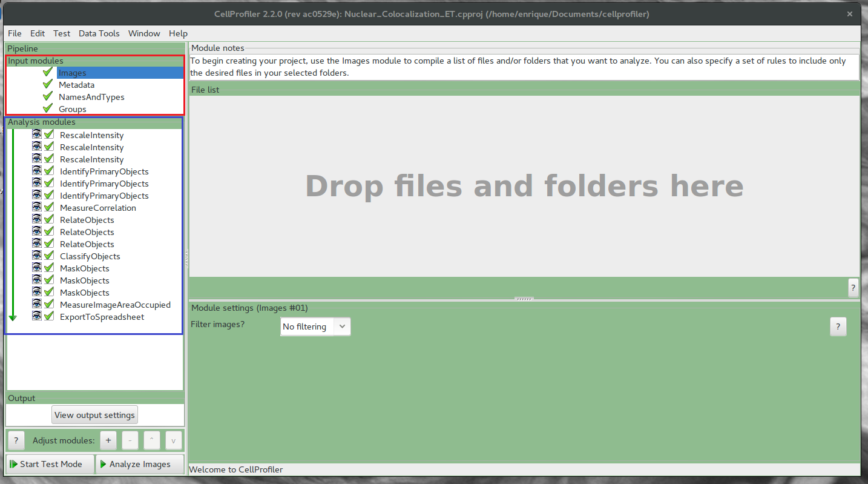
Task: Select the ClassifyObjects module
Action: (x=90, y=256)
